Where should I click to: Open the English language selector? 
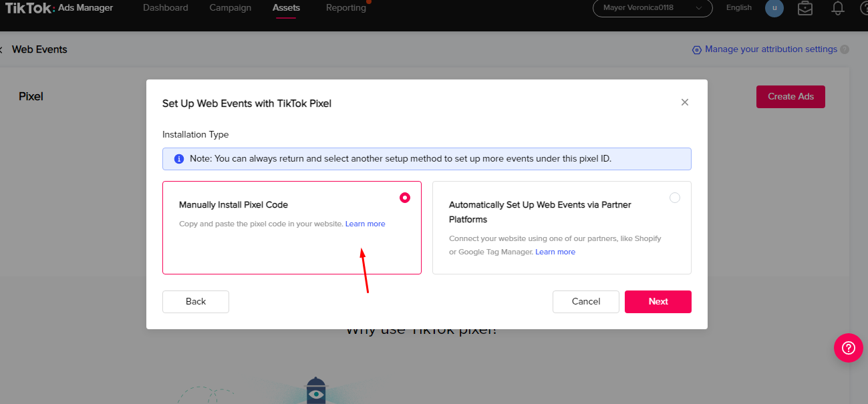coord(739,8)
